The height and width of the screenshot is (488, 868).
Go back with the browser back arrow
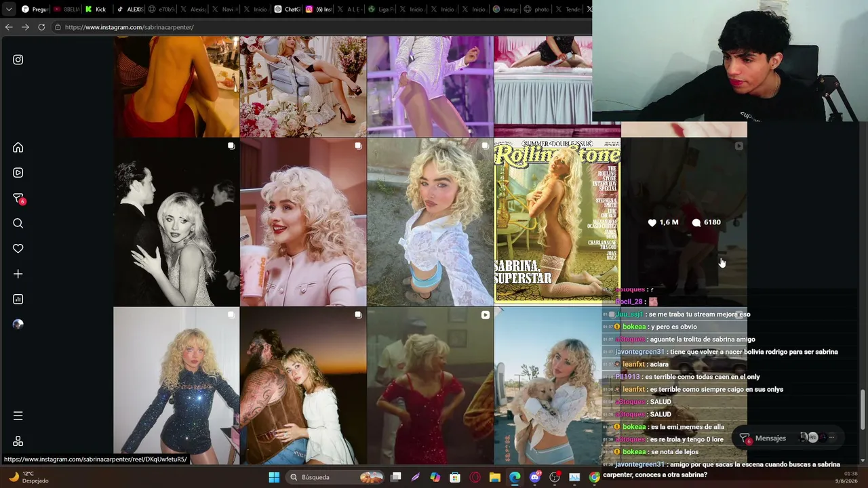pos(9,27)
